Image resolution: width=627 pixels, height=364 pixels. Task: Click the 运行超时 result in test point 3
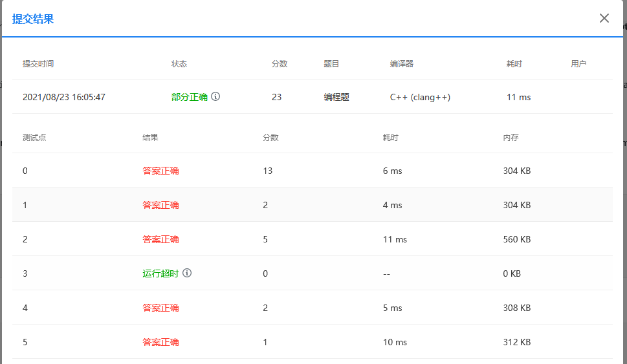[160, 273]
